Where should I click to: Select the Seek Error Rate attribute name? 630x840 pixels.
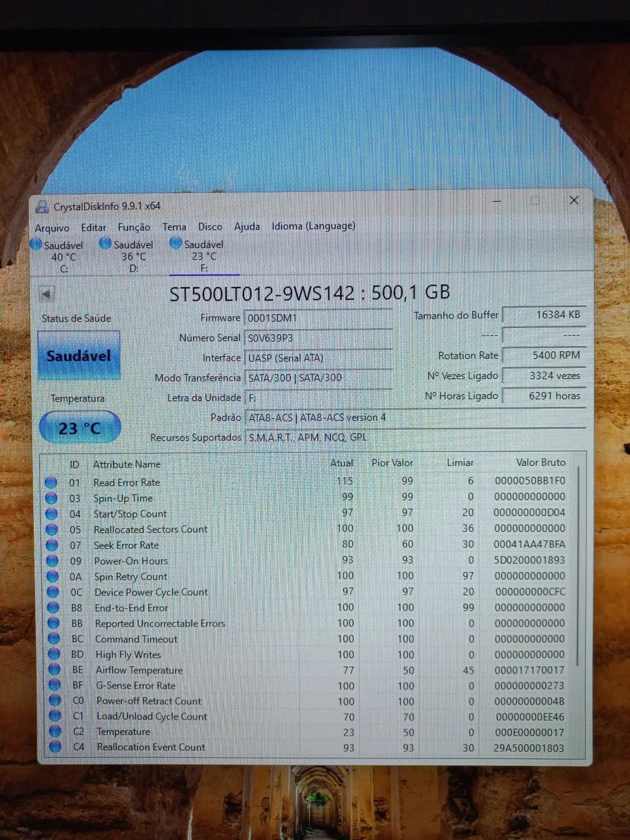coord(126,545)
